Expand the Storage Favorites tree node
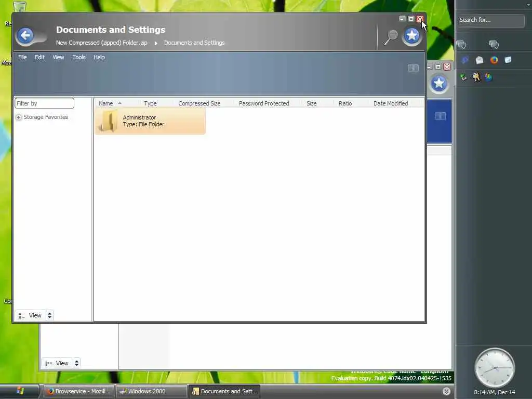The width and height of the screenshot is (532, 399). [19, 117]
